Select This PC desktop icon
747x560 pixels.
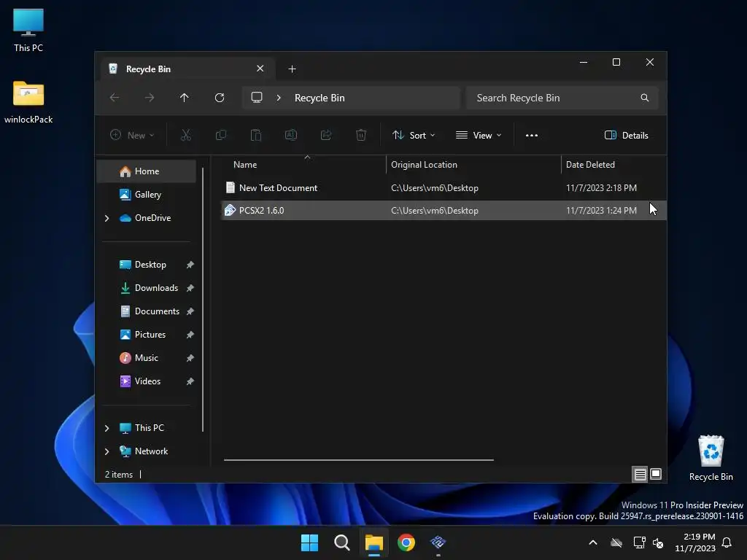pos(28,30)
